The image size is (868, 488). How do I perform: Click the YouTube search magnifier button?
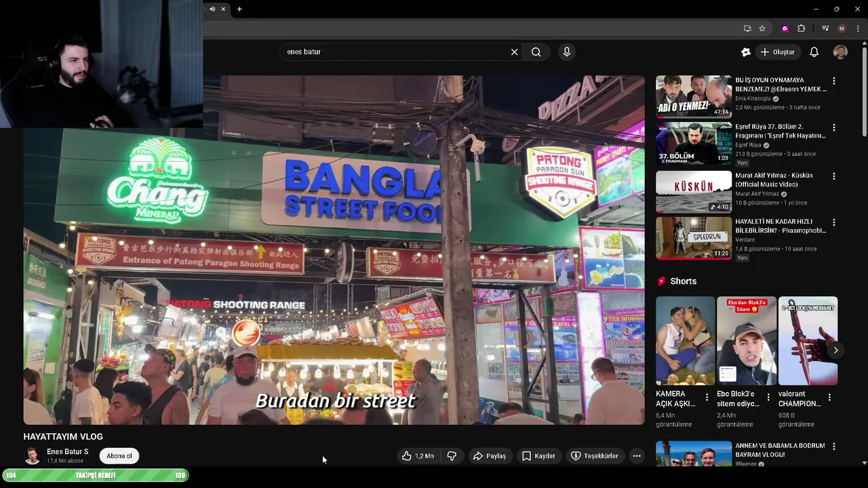coord(536,52)
